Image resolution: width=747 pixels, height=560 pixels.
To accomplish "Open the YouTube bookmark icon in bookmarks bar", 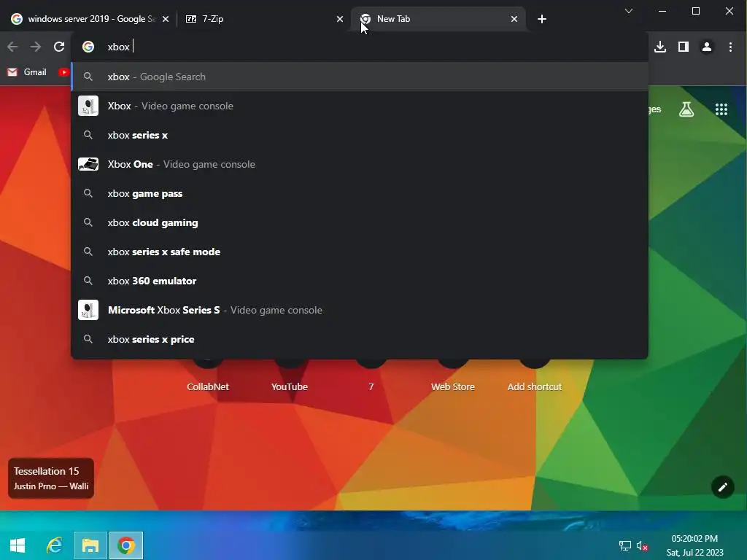I will (x=63, y=72).
